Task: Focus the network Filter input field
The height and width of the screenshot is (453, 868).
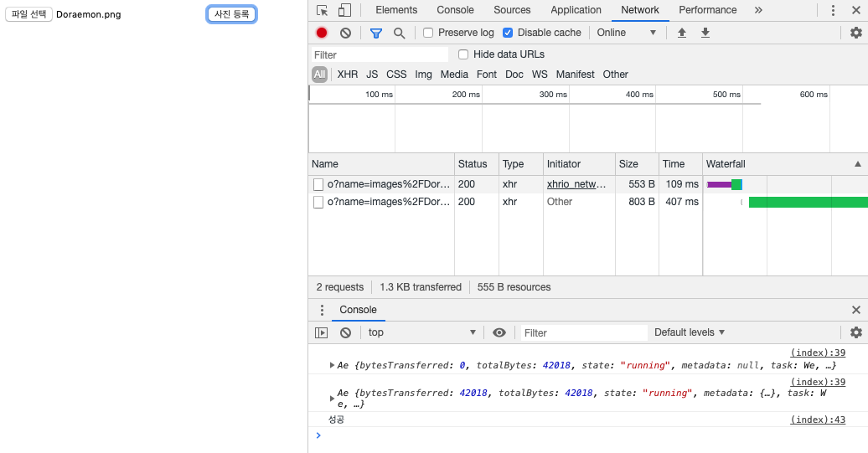Action: click(x=379, y=54)
